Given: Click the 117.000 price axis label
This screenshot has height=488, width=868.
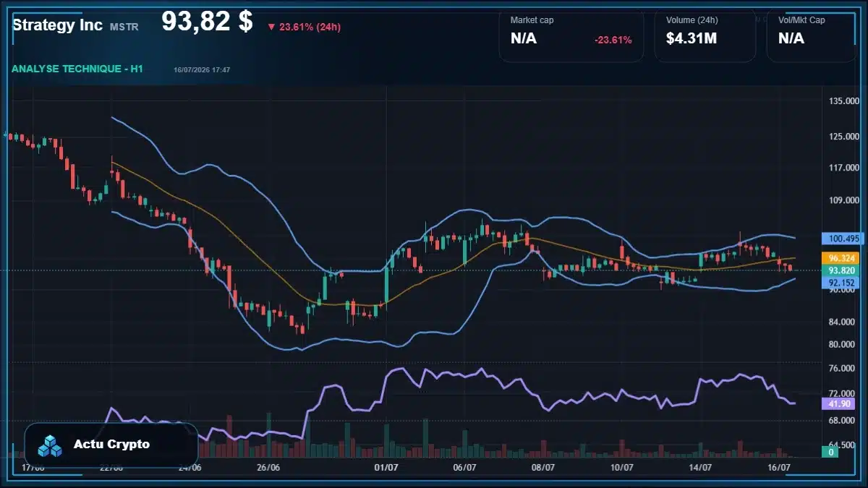Looking at the screenshot, I should pyautogui.click(x=844, y=168).
